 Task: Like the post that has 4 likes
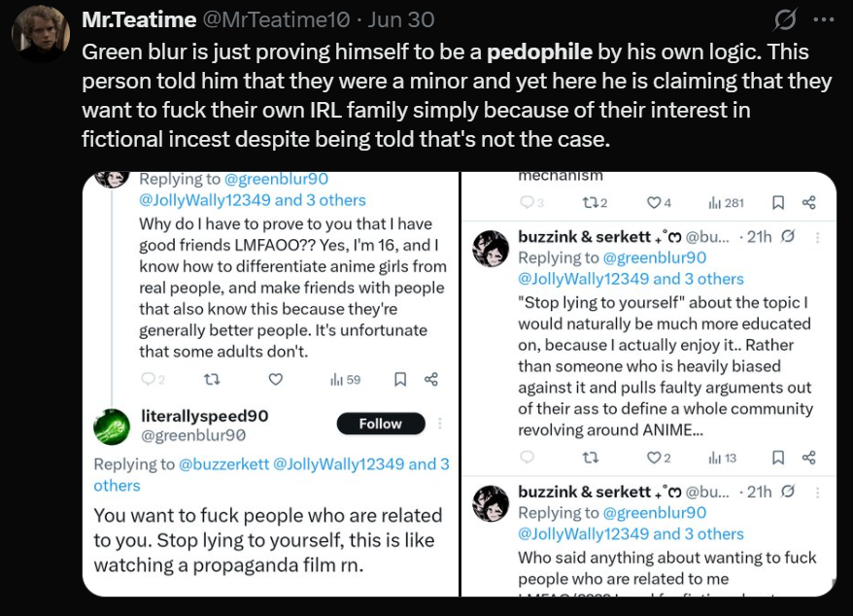click(x=659, y=203)
